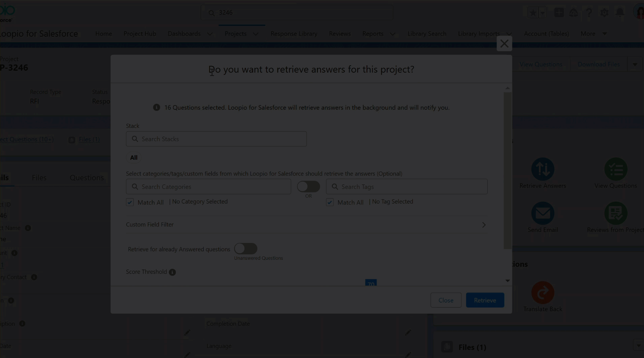Viewport: 644px width, 358px height.
Task: Expand the Dashboards tab dropdown chevron
Action: [x=210, y=34]
